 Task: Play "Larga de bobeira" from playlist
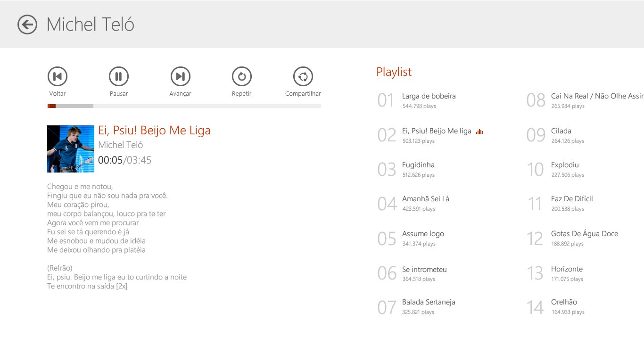click(x=429, y=96)
